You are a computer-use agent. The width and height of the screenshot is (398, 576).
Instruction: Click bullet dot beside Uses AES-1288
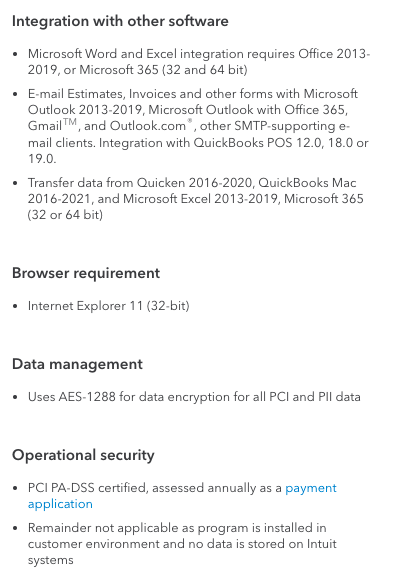(15, 398)
